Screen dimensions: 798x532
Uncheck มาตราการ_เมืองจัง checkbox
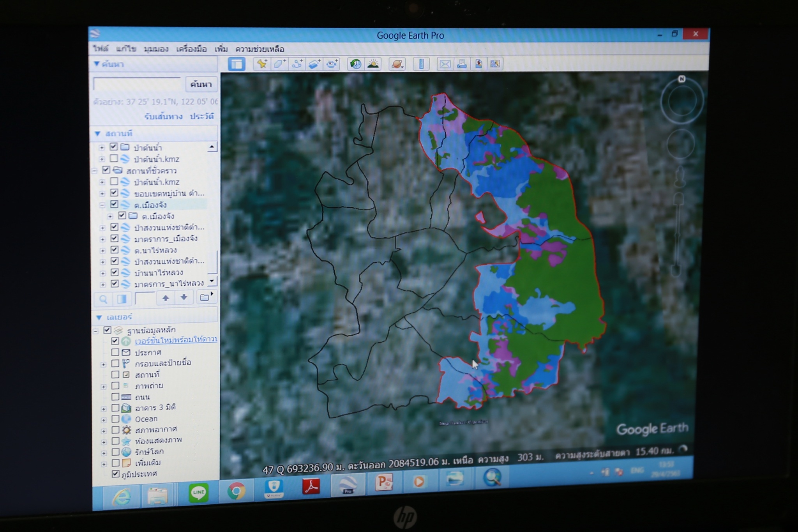tap(114, 238)
